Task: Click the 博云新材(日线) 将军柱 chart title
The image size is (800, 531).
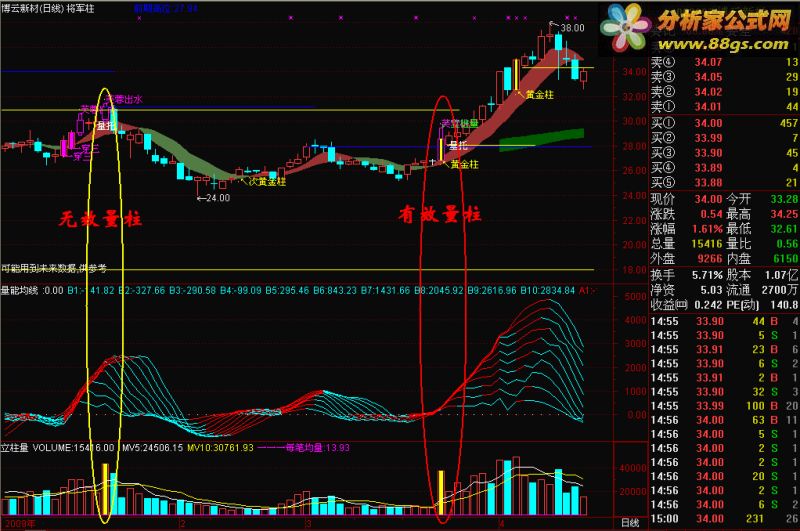Action: click(48, 9)
